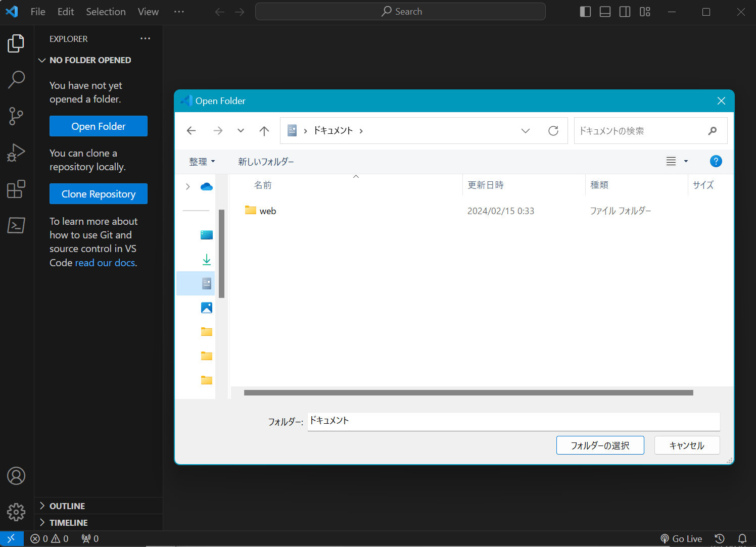Confirm with フォルダーの選択 button
The height and width of the screenshot is (547, 756).
(x=600, y=445)
